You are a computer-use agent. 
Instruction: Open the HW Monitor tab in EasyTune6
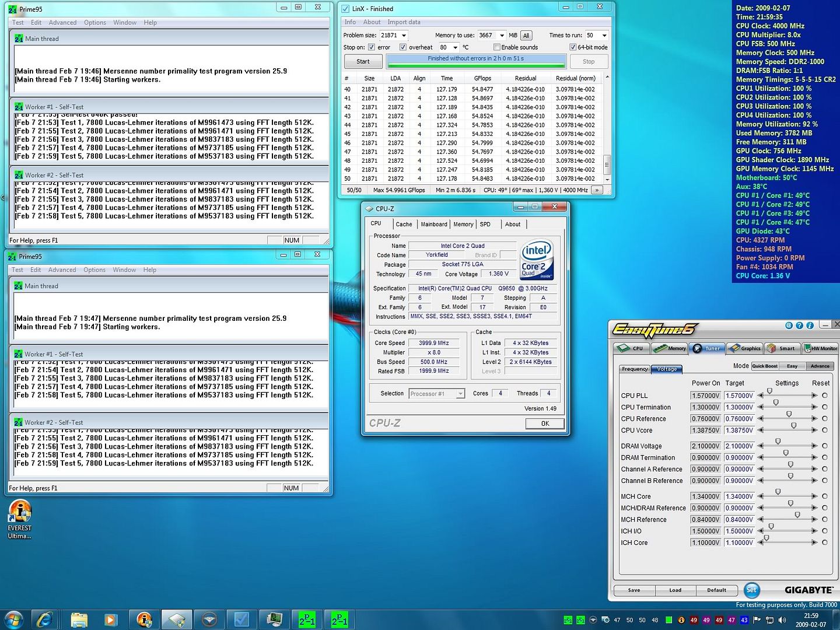pos(821,348)
